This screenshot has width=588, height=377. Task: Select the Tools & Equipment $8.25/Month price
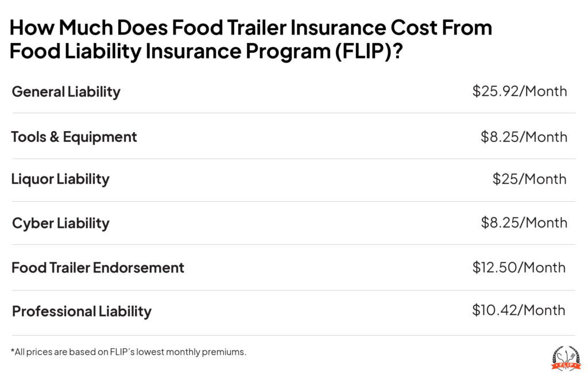524,137
